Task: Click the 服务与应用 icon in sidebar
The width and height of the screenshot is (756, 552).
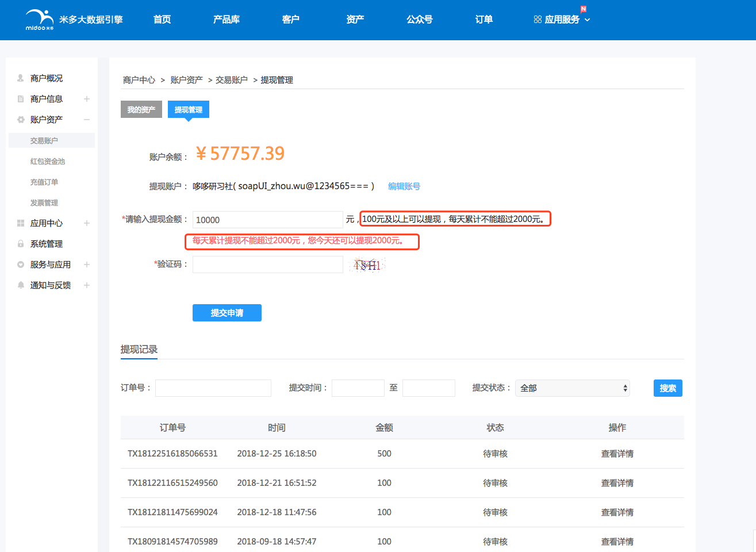Action: point(21,264)
